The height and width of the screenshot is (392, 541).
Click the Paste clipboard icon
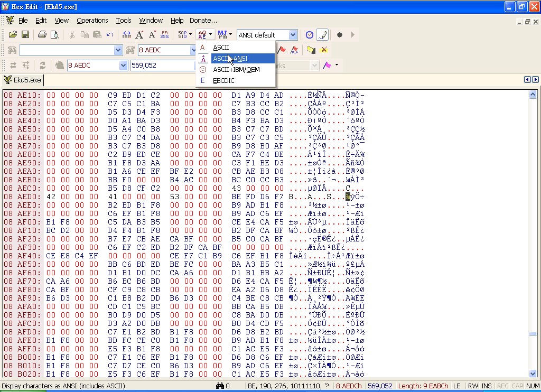(x=97, y=34)
